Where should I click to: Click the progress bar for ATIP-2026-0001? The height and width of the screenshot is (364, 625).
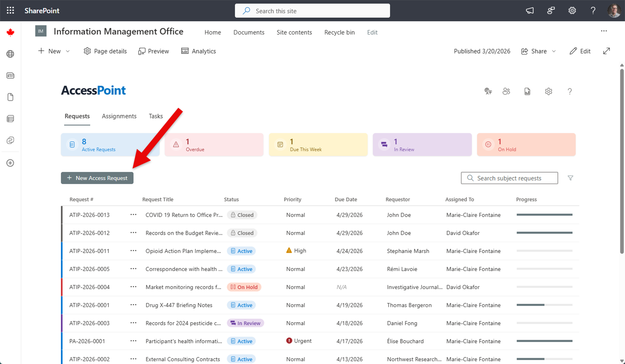click(544, 305)
